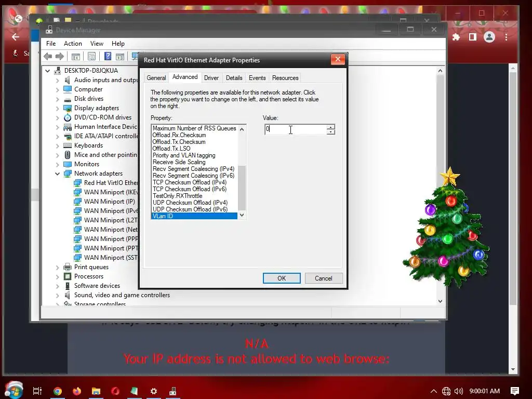The height and width of the screenshot is (399, 532).
Task: Open the Settings gear taskbar icon
Action: click(x=154, y=391)
